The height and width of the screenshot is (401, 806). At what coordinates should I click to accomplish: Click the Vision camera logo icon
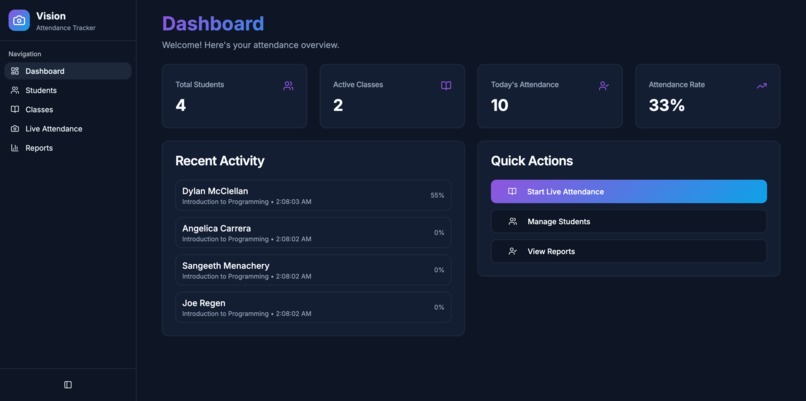coord(19,21)
